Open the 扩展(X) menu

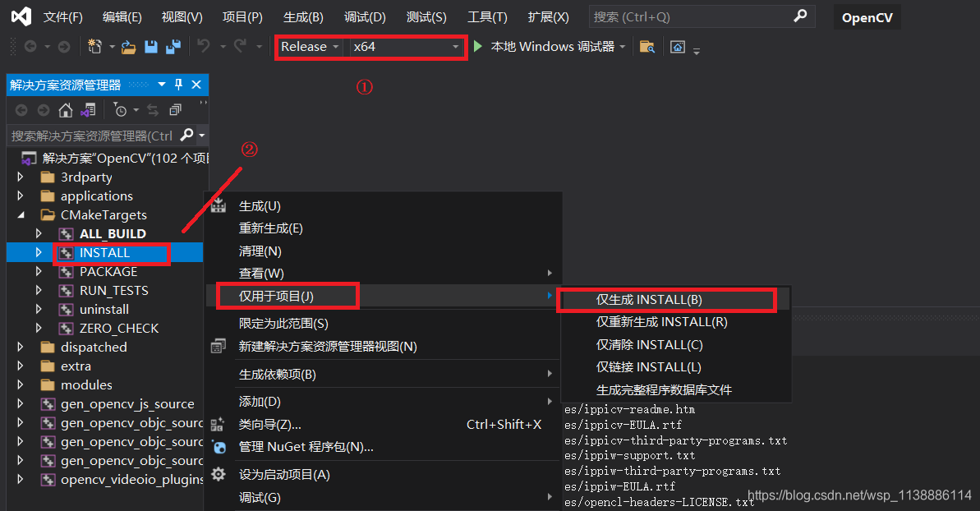pyautogui.click(x=548, y=17)
